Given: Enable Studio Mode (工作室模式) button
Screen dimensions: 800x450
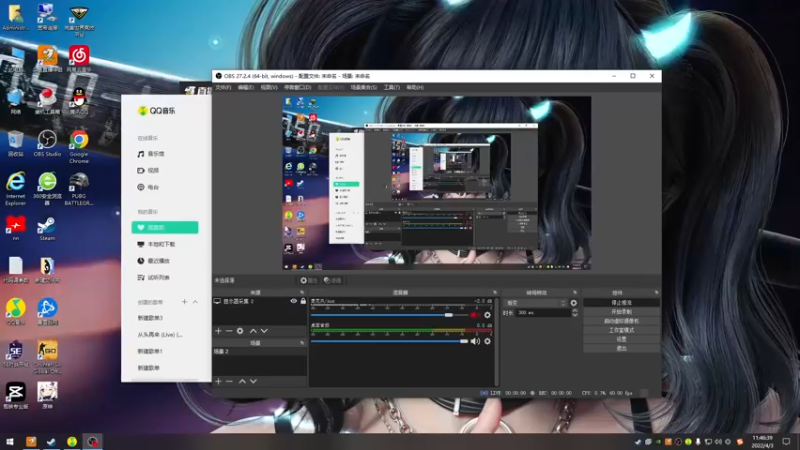Looking at the screenshot, I should tap(621, 330).
